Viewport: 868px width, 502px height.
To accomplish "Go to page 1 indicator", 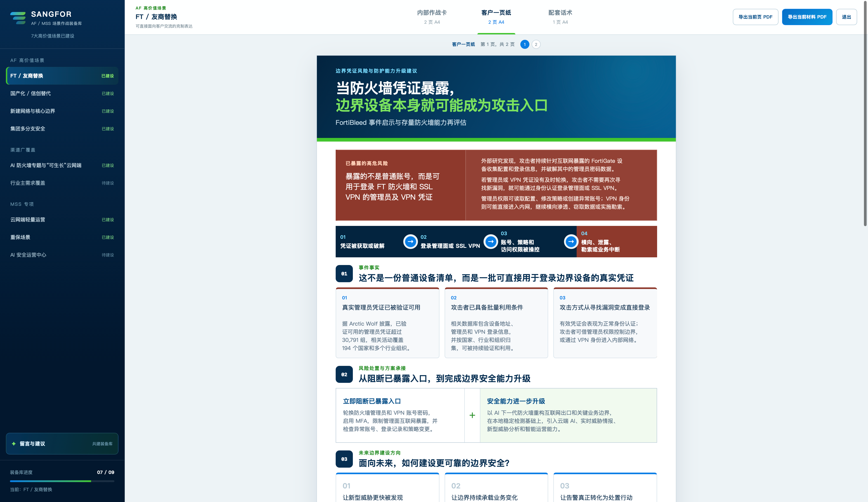I will (x=525, y=45).
